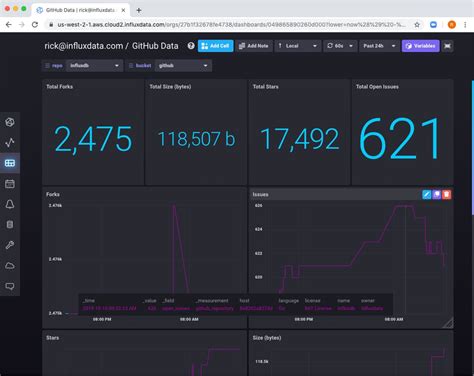The image size is (474, 376).
Task: Expand the bucket github dropdown
Action: (x=183, y=66)
